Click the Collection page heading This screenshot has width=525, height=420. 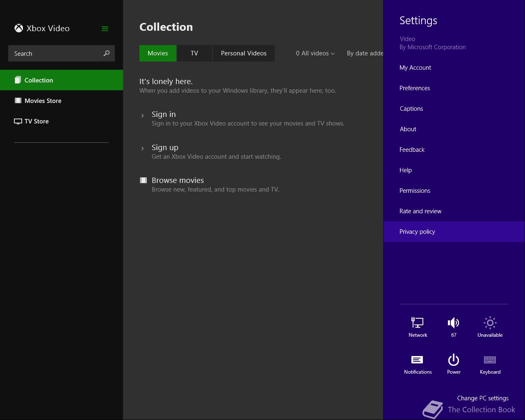point(166,27)
